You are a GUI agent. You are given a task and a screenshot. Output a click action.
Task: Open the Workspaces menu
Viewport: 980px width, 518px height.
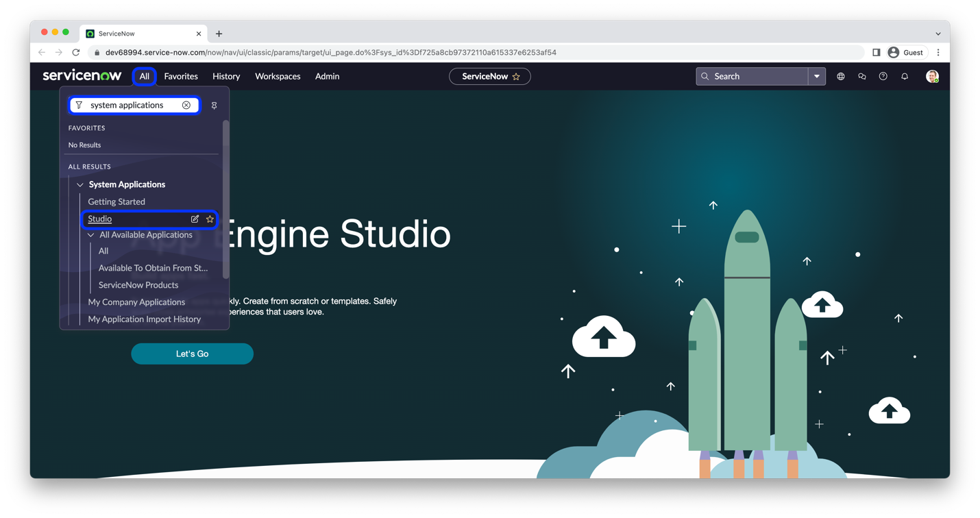click(278, 77)
